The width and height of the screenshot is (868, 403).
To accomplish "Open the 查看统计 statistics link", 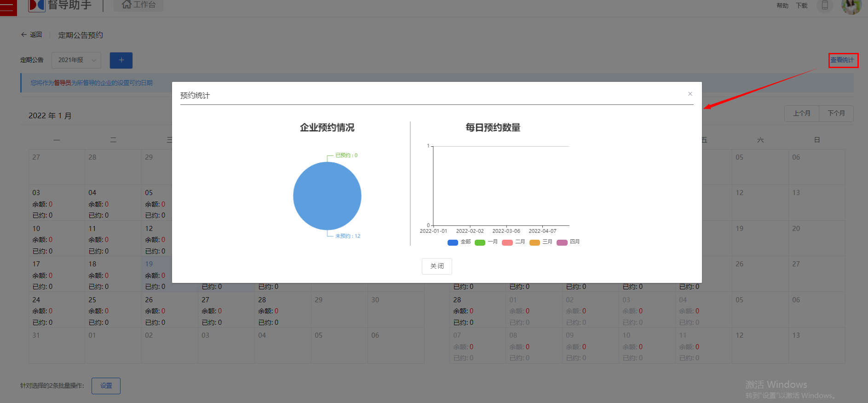I will pos(843,60).
